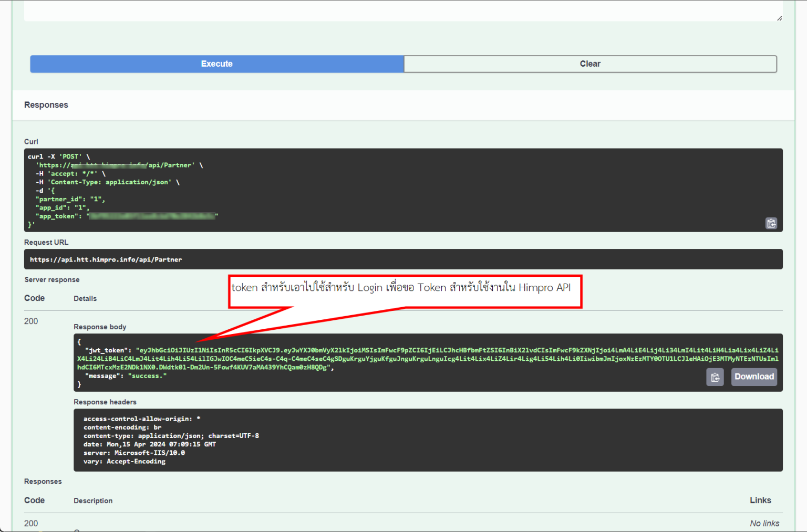Click the Description column header
Screen dimensions: 807x532
93,500
